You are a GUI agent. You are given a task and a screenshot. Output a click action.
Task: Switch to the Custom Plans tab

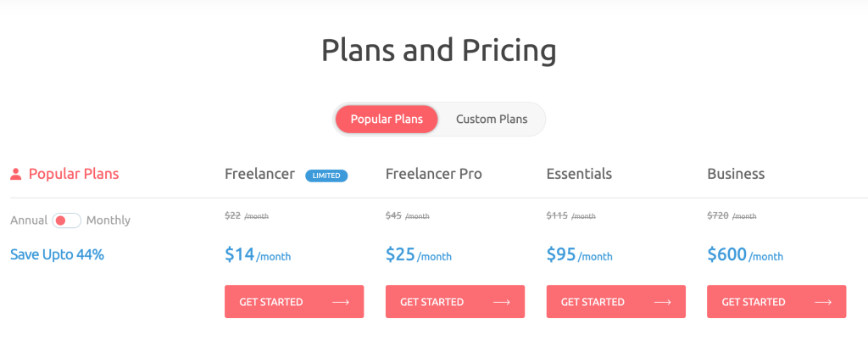(492, 119)
